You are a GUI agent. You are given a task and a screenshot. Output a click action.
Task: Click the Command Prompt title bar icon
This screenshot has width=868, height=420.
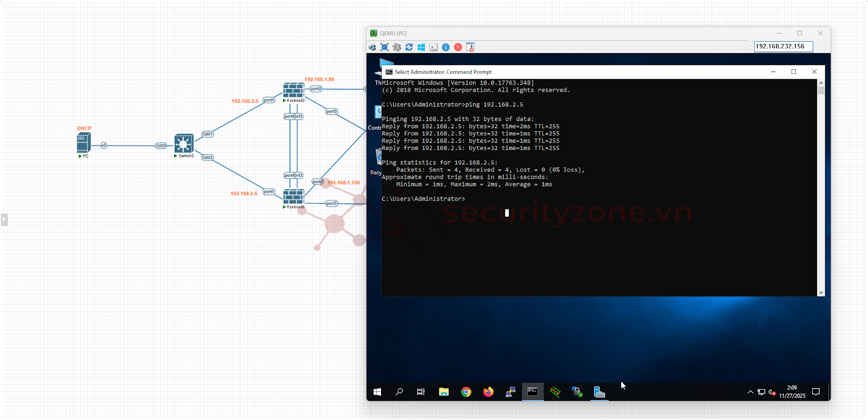389,72
